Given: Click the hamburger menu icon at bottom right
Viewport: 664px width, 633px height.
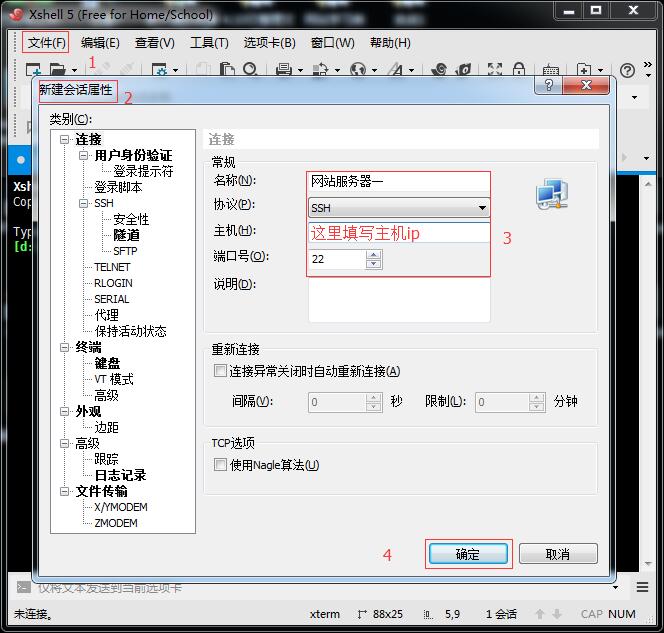Looking at the screenshot, I should click(x=642, y=587).
